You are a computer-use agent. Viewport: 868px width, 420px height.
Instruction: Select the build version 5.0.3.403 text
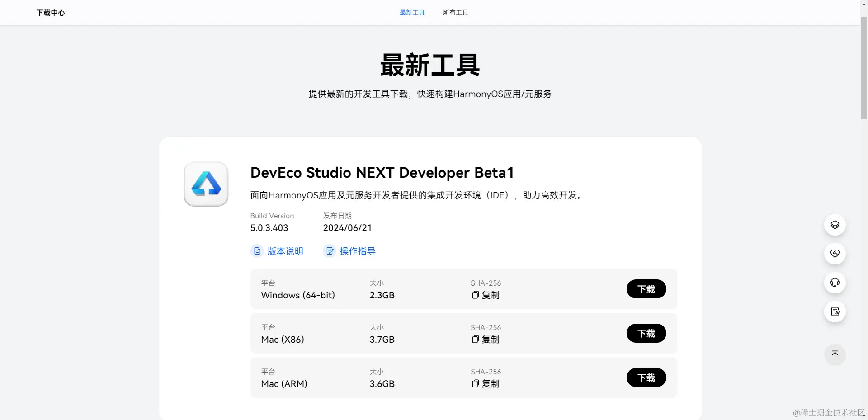[269, 228]
